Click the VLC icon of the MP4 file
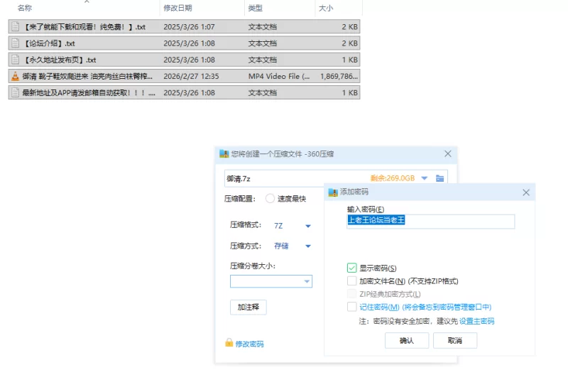Screen dimensions: 568x392 click(x=15, y=76)
